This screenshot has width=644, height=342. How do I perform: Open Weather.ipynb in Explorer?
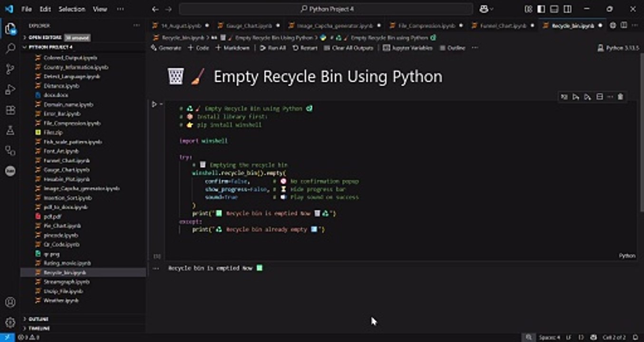coord(83,301)
